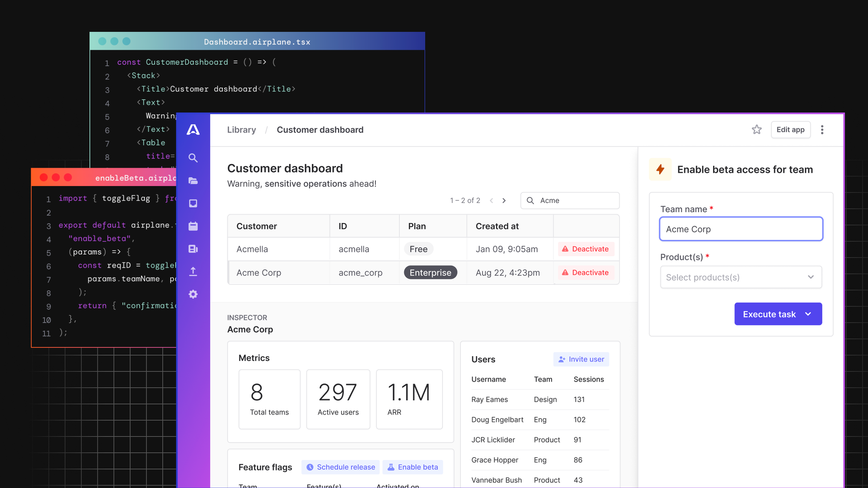
Task: Click the next page chevron arrow
Action: pos(504,200)
